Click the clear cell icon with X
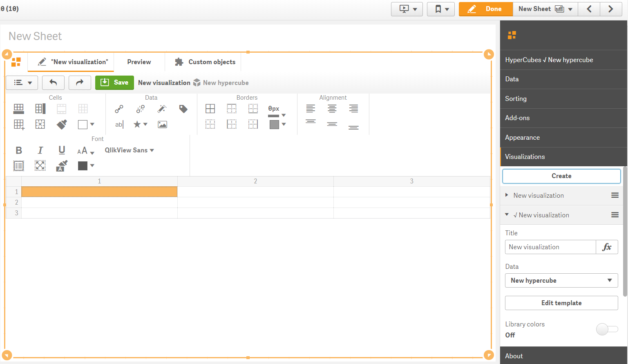The width and height of the screenshot is (628, 364). (40, 124)
